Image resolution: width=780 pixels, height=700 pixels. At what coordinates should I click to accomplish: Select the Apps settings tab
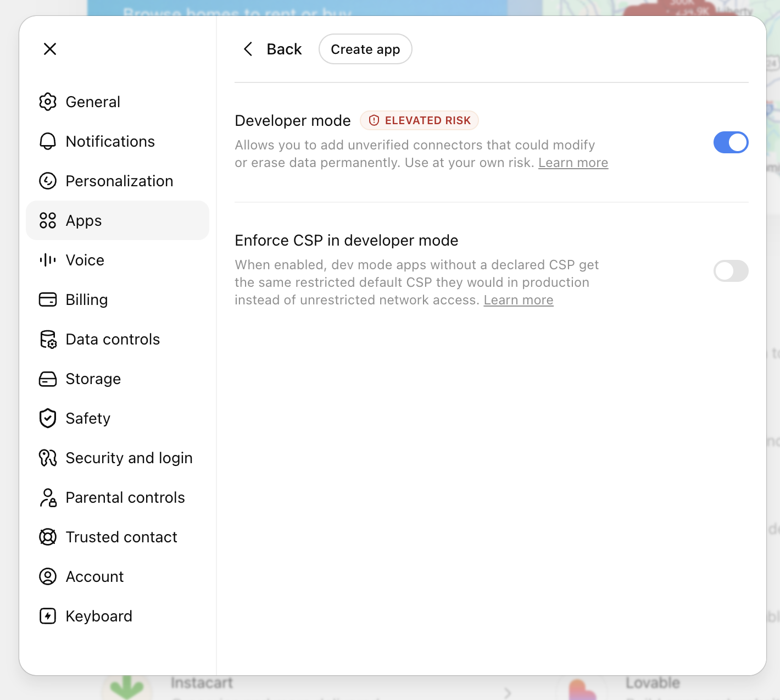(x=118, y=220)
